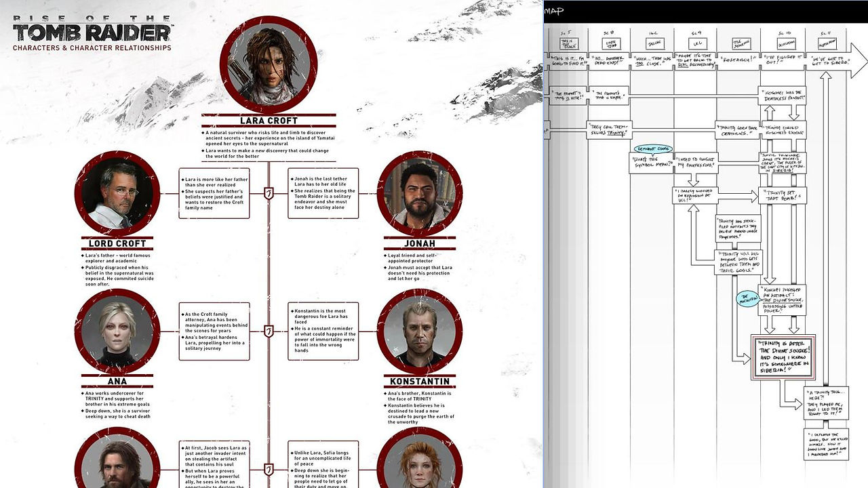Click the 'At first, Jacob sees Lara' relationship box
868x488 pixels.
tap(214, 464)
